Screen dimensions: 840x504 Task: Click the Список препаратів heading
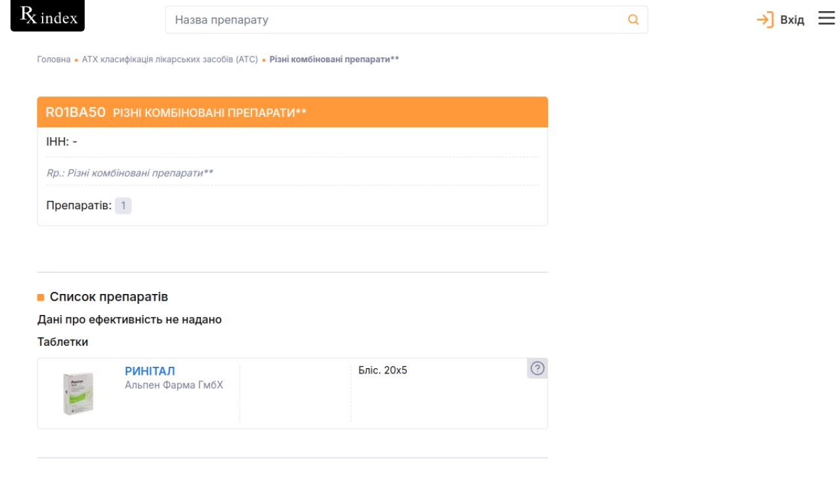click(x=109, y=297)
